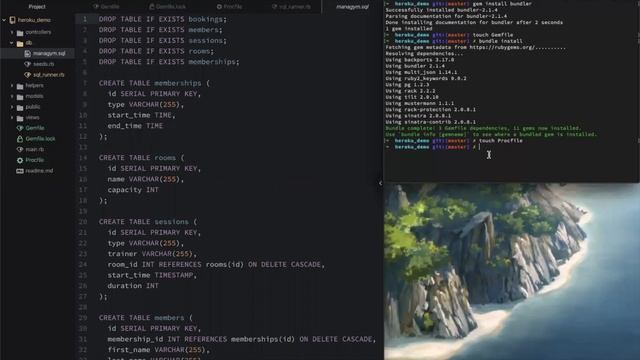Image resolution: width=640 pixels, height=360 pixels.
Task: Click 'gem install bundler' in the terminal
Action: [x=502, y=4]
